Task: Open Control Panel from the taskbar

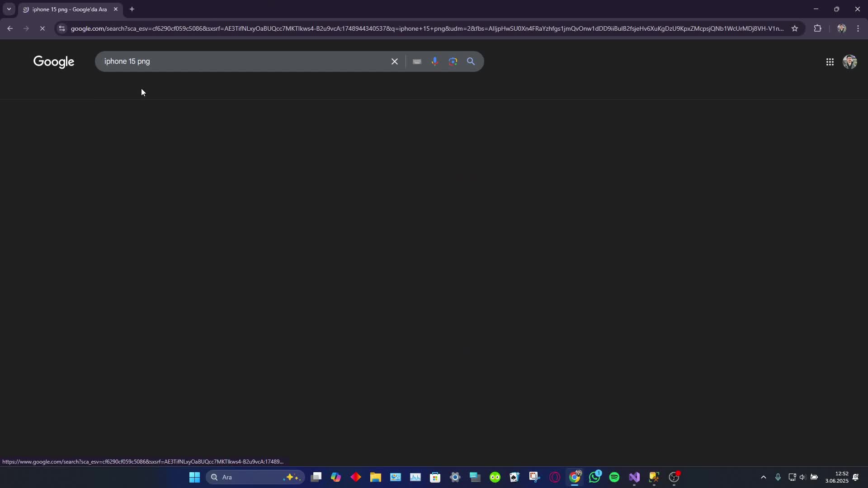Action: 396,477
